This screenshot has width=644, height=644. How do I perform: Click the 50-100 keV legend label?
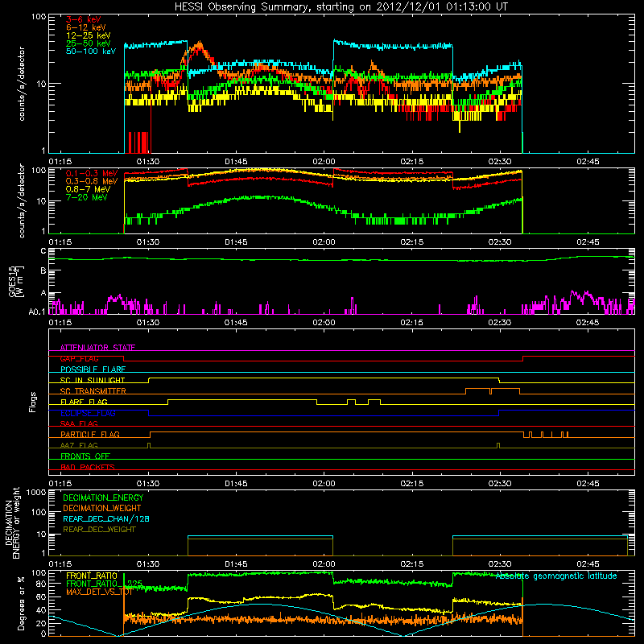[x=90, y=52]
